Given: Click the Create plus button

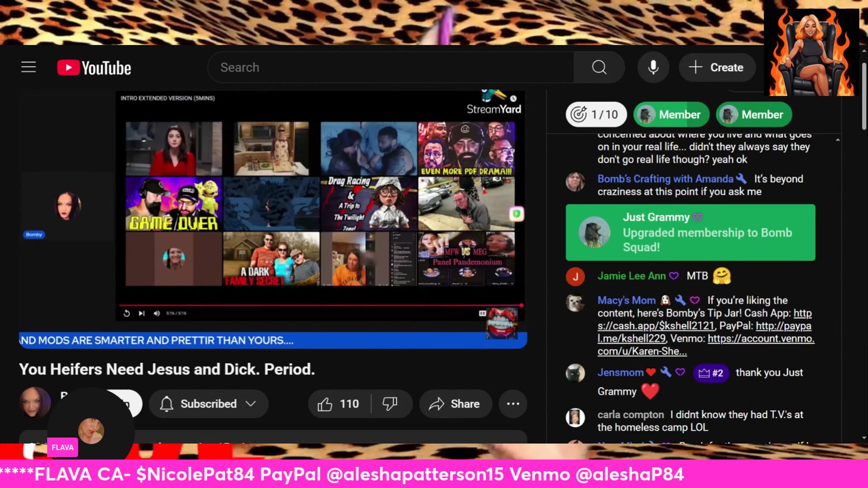Looking at the screenshot, I should 717,67.
